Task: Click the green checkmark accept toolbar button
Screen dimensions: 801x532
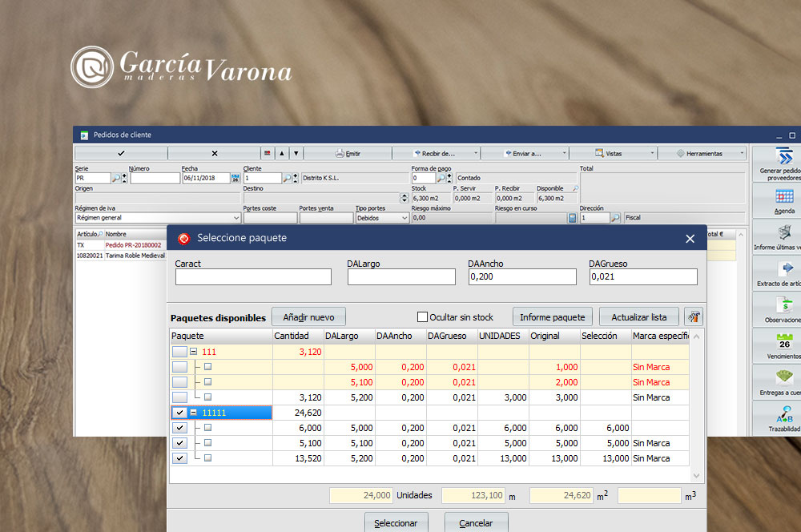Action: tap(121, 153)
